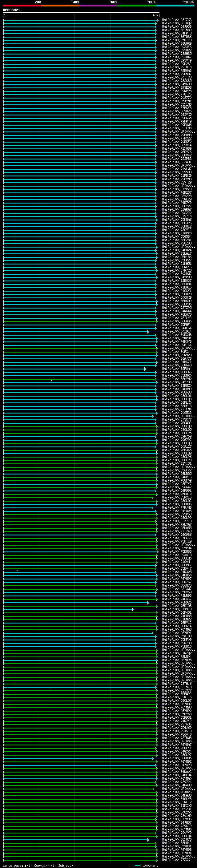Click the arrowhead of the UniRef100_Q5PXL5 alignment

[x=153, y=498]
